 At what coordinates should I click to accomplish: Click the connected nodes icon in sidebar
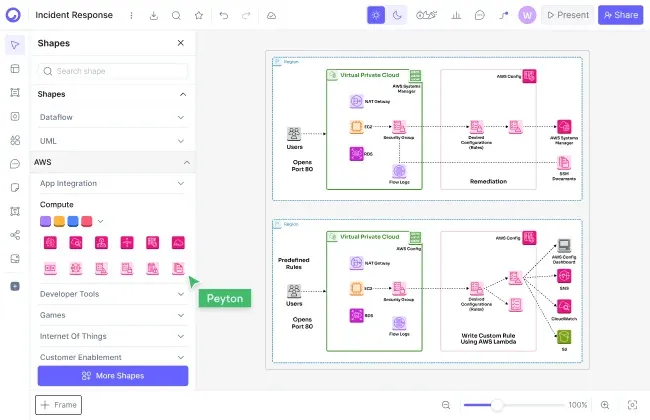tap(15, 235)
